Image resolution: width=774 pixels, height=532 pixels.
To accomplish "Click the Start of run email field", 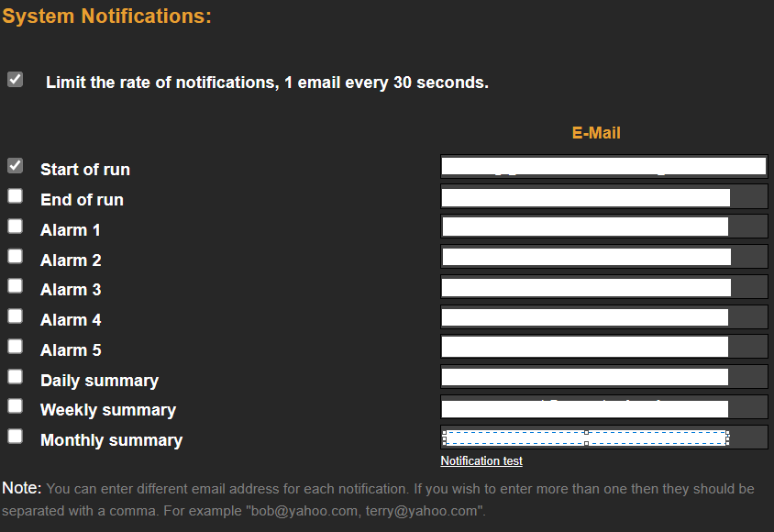I will point(603,167).
